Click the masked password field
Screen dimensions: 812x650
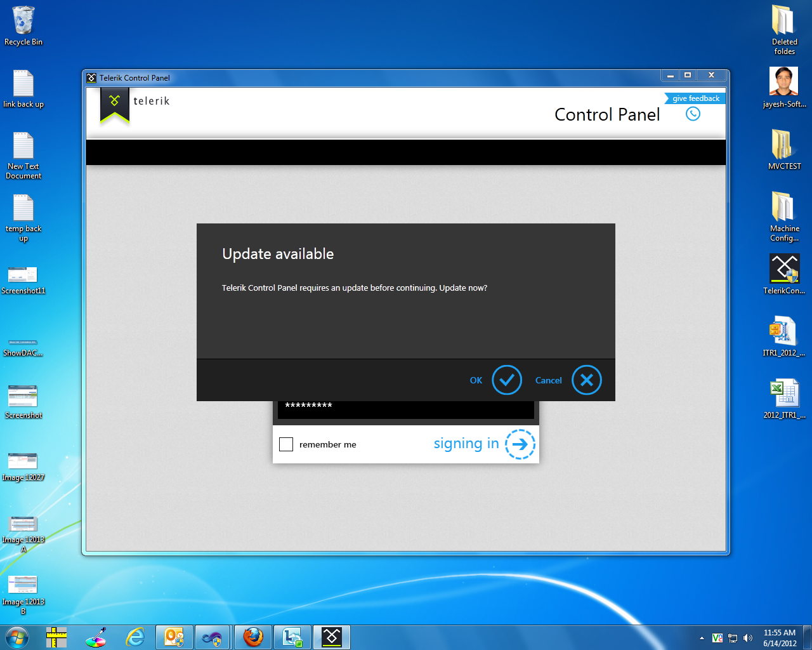coord(406,409)
